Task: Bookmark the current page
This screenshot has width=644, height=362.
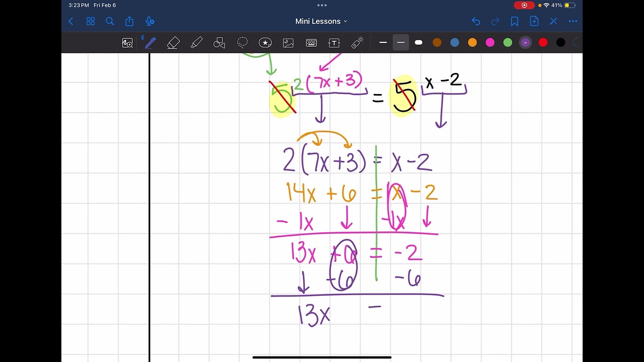Action: coord(515,21)
